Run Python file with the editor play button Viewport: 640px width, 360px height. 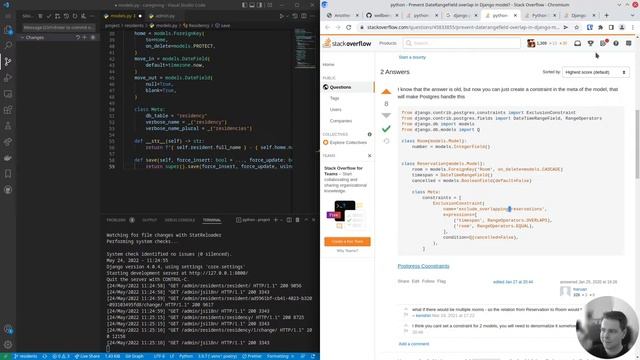coord(281,16)
